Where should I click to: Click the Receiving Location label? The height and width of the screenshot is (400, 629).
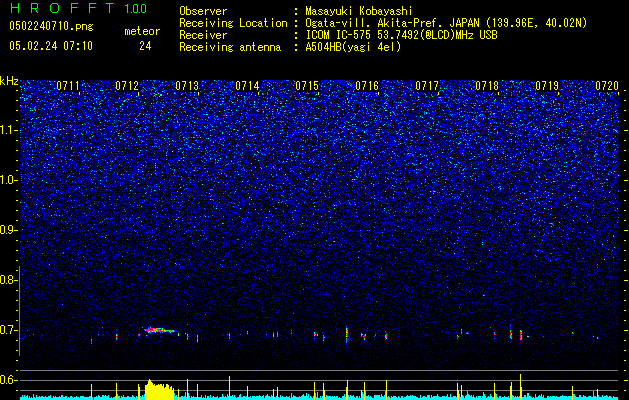(x=233, y=23)
